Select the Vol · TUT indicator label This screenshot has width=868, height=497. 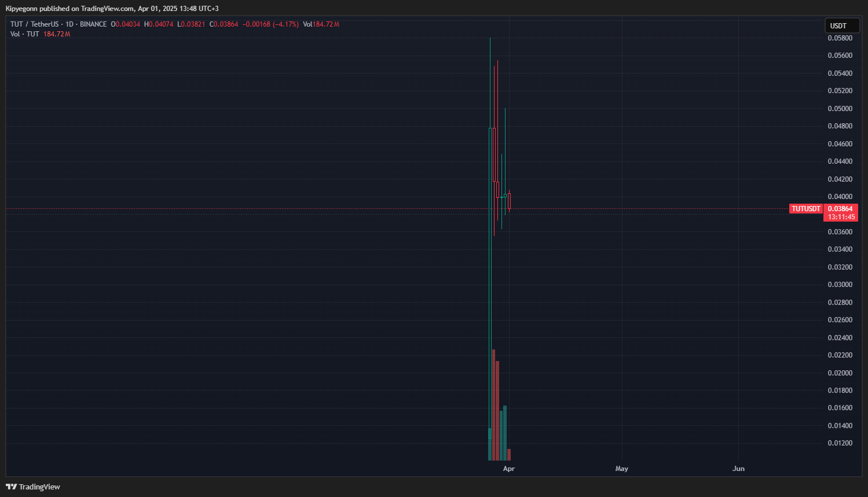click(x=25, y=34)
